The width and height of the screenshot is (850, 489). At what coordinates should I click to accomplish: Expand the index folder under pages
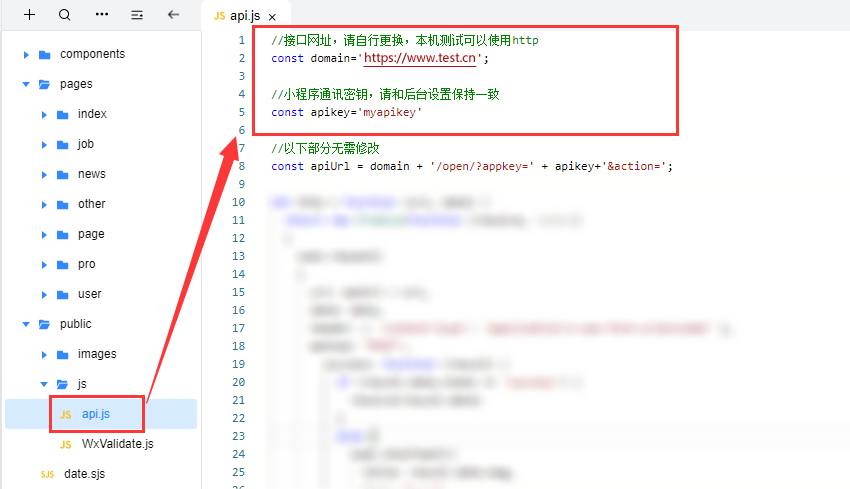(x=45, y=114)
